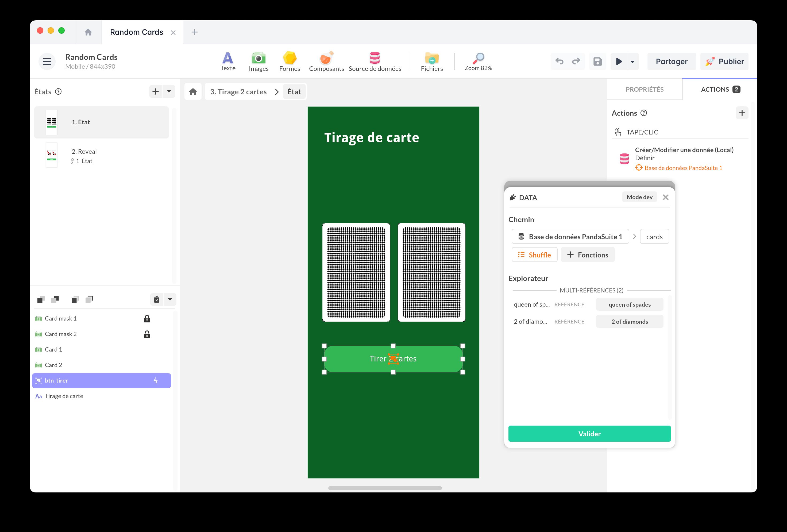Toggle lock on Card mask 1
The height and width of the screenshot is (532, 787).
[x=147, y=319]
